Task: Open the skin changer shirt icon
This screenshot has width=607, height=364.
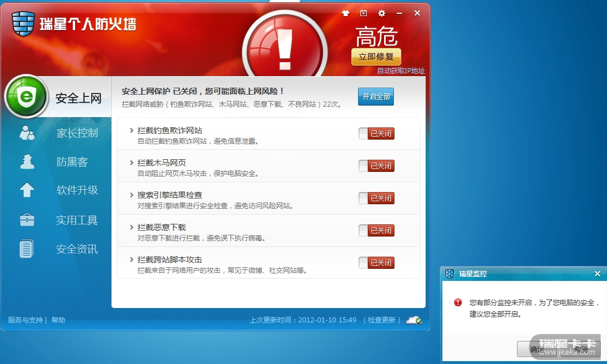Action: click(346, 13)
